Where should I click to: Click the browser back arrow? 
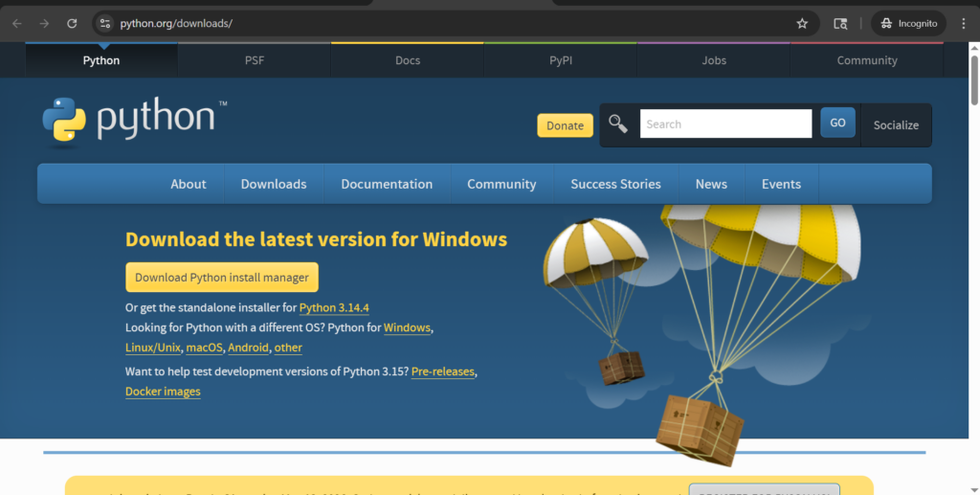[x=17, y=23]
